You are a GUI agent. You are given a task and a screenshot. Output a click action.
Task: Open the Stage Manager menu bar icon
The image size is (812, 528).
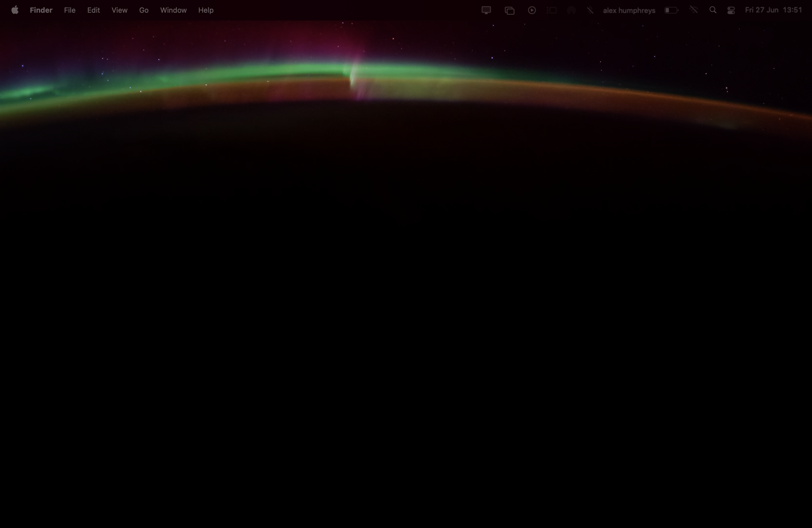552,10
